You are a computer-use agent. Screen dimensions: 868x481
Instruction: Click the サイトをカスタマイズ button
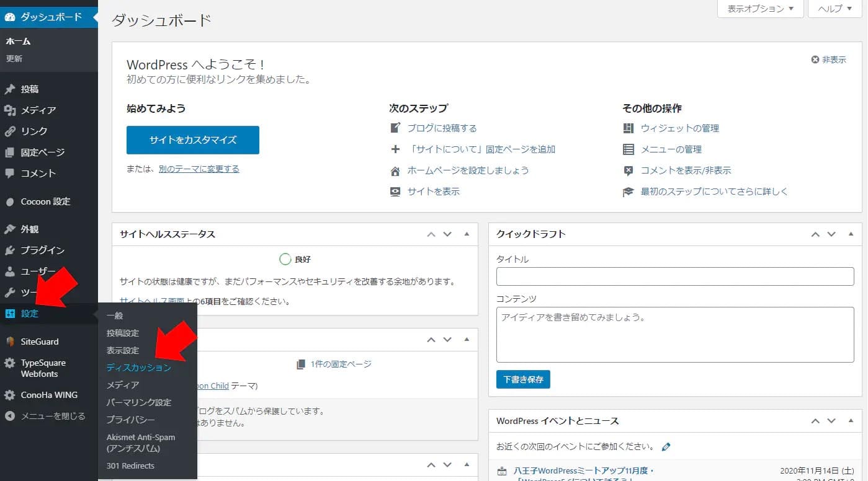192,140
